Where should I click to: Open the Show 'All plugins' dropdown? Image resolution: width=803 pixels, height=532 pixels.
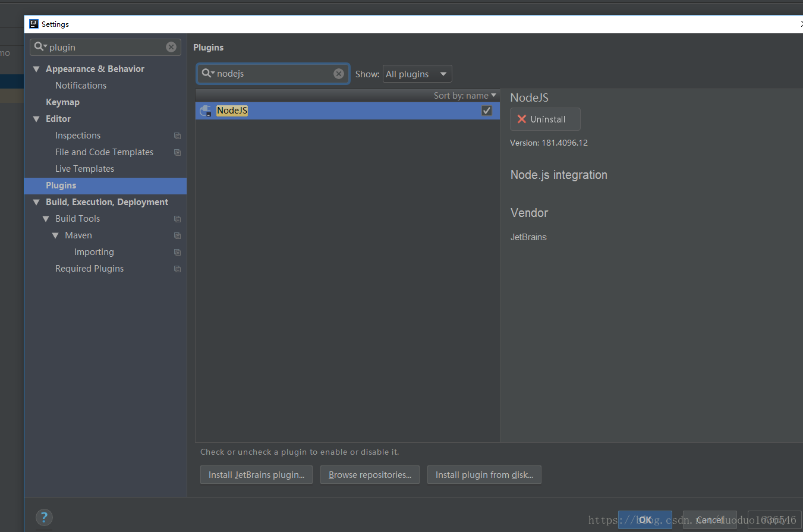pyautogui.click(x=417, y=74)
